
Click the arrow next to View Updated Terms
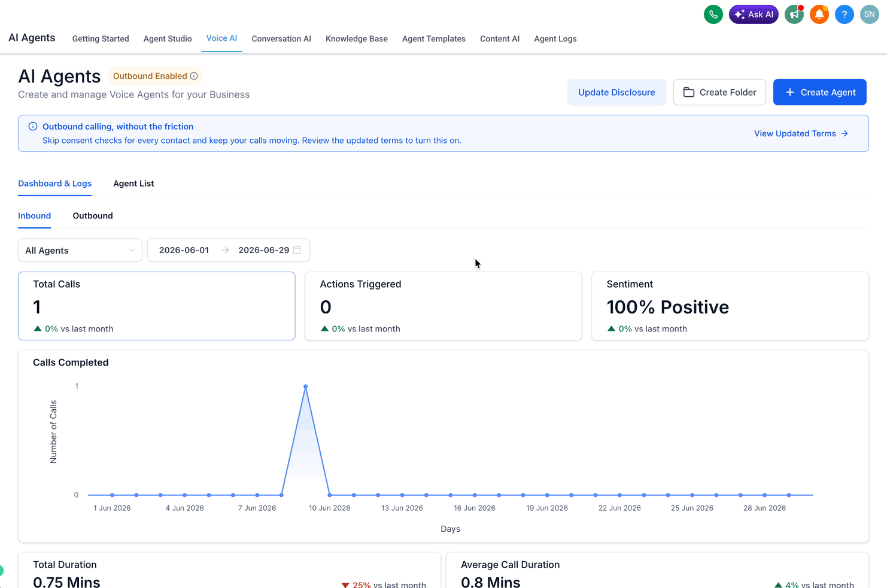click(845, 133)
